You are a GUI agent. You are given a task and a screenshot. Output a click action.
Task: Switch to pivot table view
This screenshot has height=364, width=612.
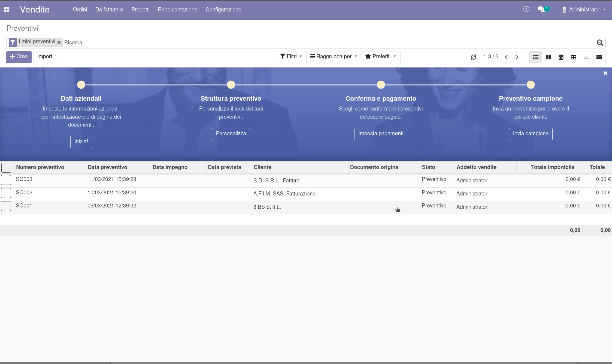pyautogui.click(x=574, y=57)
